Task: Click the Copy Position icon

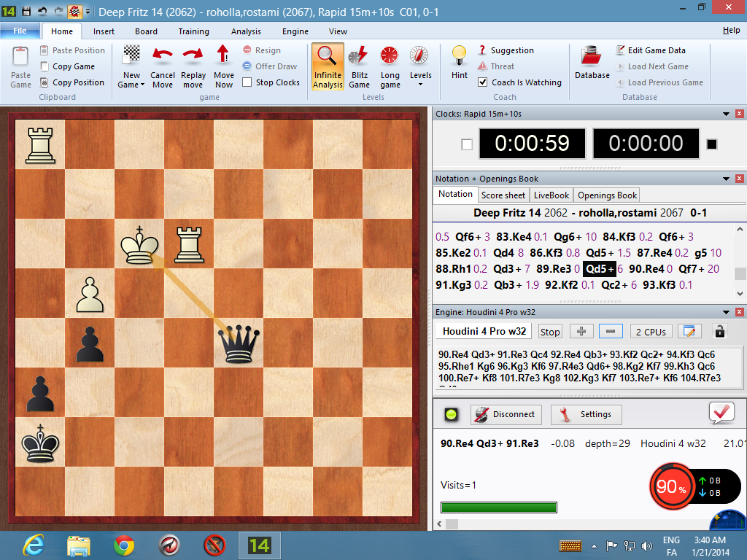Action: [x=44, y=82]
